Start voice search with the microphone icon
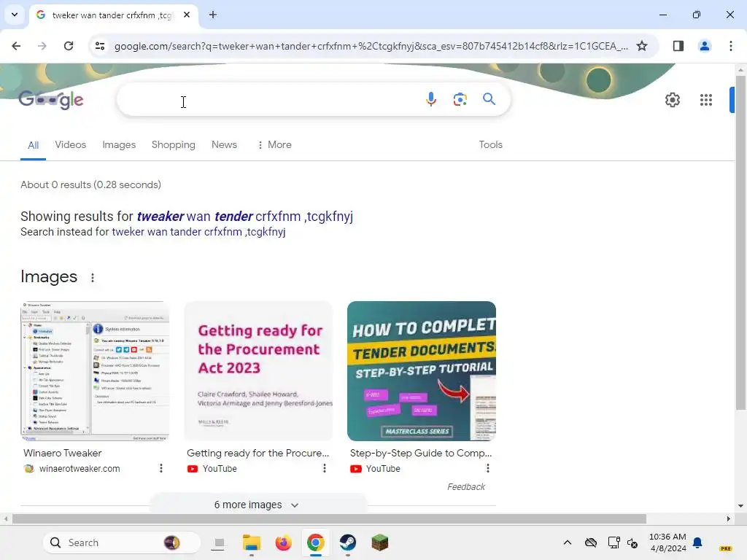Screen dimensions: 747x560 430,99
